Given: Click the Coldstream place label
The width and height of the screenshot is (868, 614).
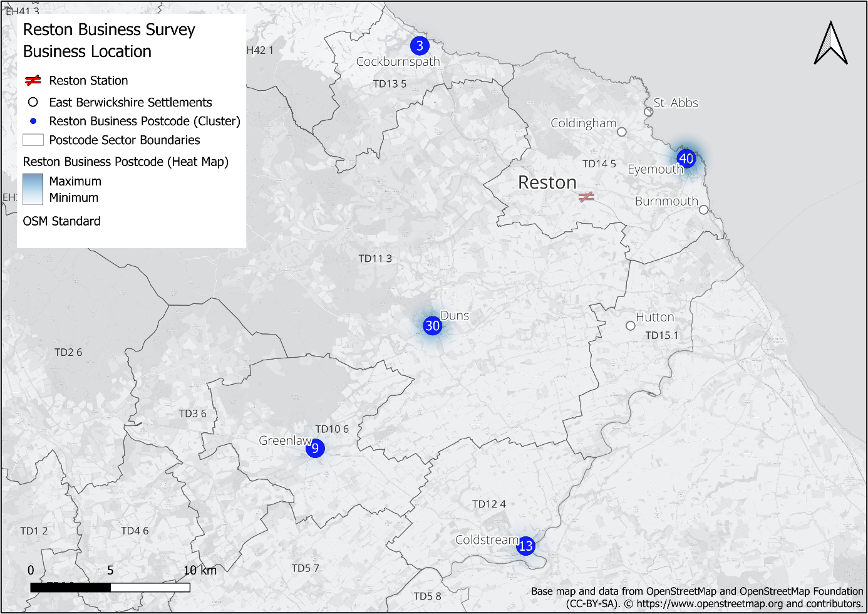Looking at the screenshot, I should point(487,540).
